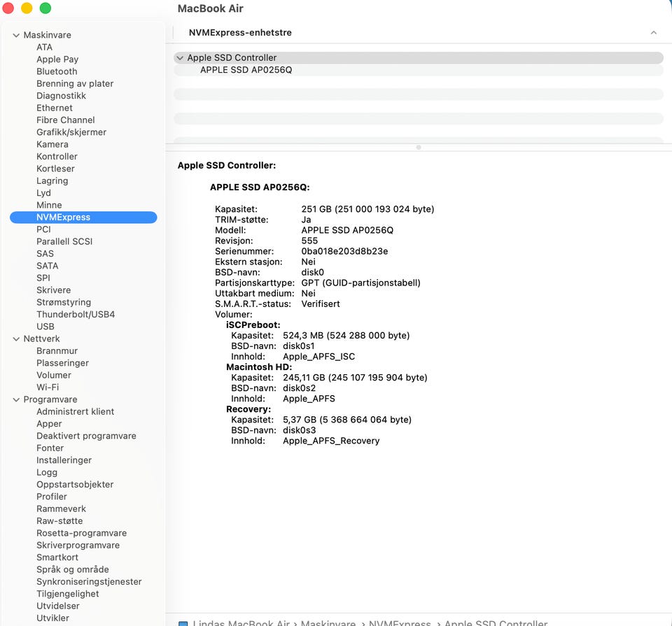
Task: Select Lagring in the sidebar
Action: click(52, 180)
